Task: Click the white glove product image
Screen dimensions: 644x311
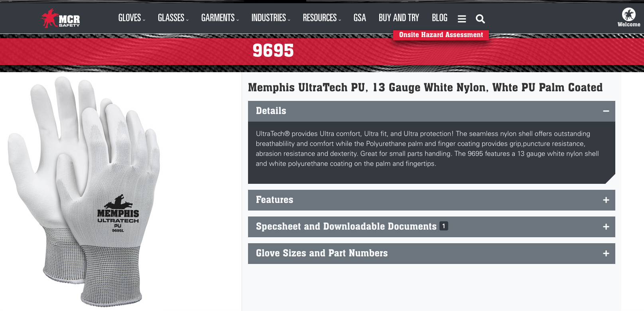Action: click(84, 191)
